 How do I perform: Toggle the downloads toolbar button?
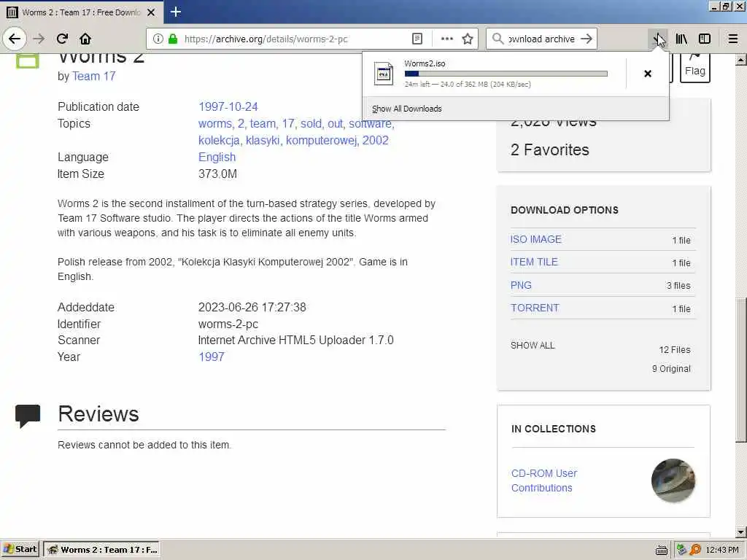coord(658,39)
